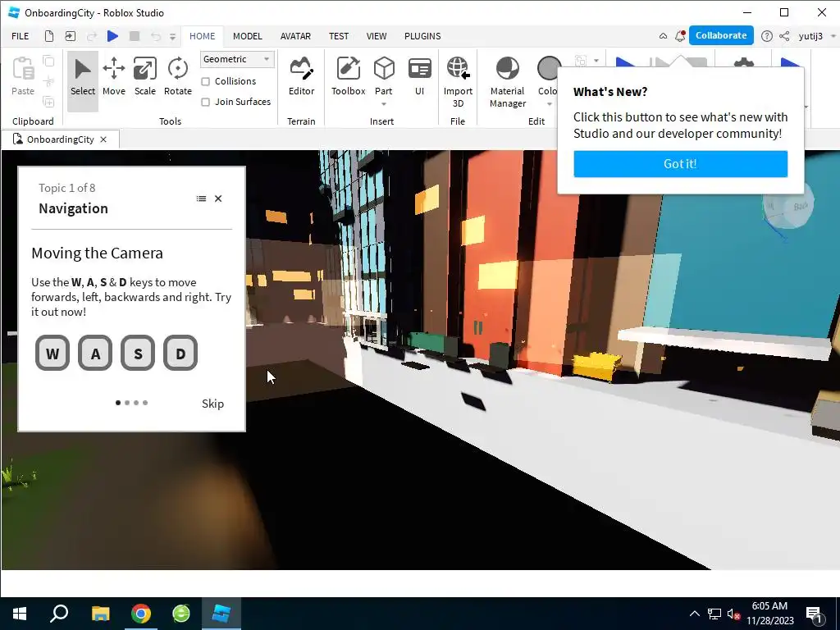Expand the Group dropdown arrow
This screenshot has width=840, height=630.
tap(596, 61)
